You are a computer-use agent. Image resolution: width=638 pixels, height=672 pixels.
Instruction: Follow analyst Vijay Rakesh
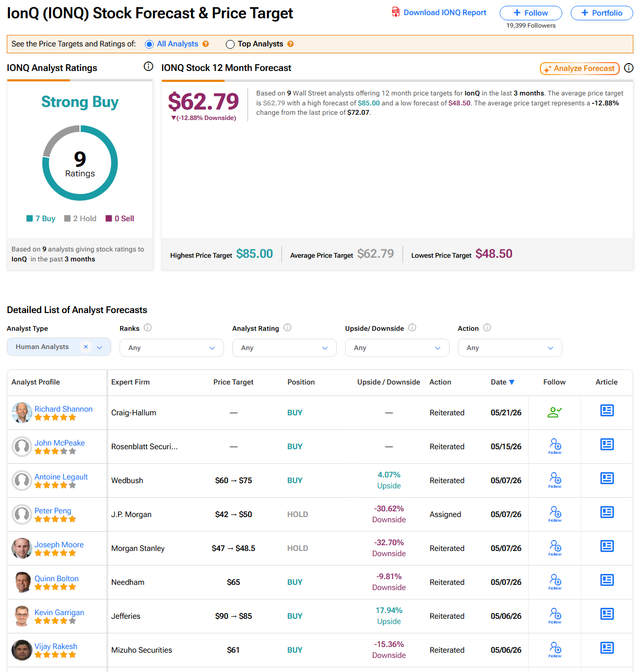(x=555, y=650)
